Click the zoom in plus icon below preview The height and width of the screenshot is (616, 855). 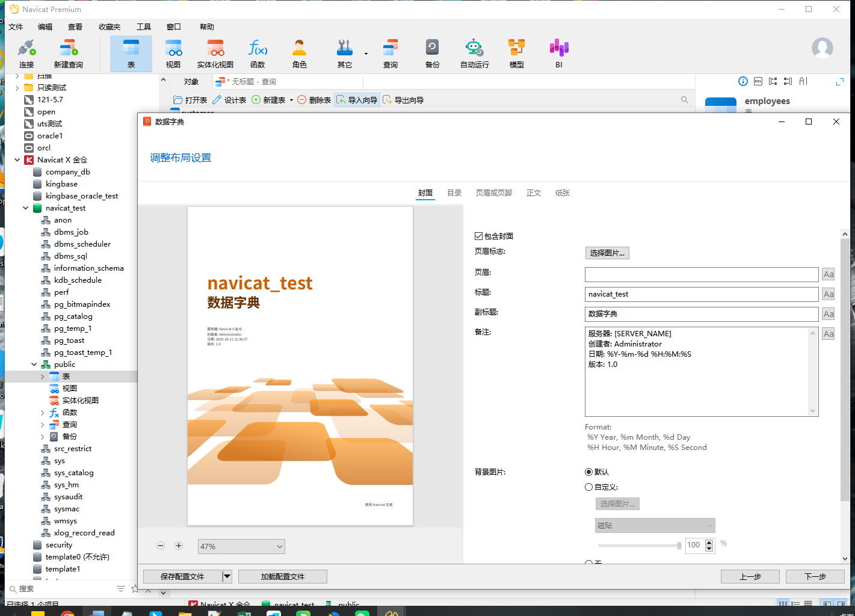pos(179,546)
